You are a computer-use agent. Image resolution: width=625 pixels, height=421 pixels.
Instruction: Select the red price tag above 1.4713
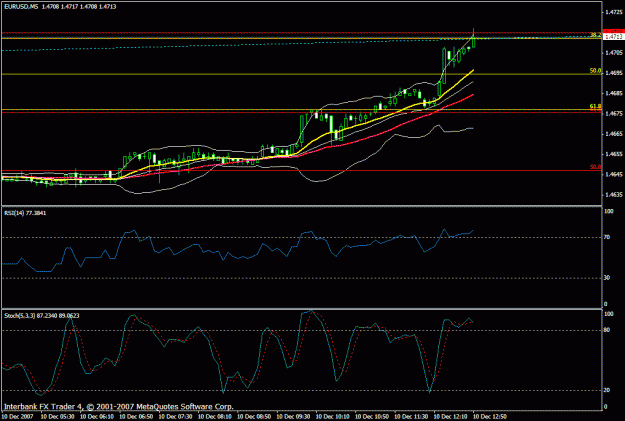pyautogui.click(x=614, y=31)
